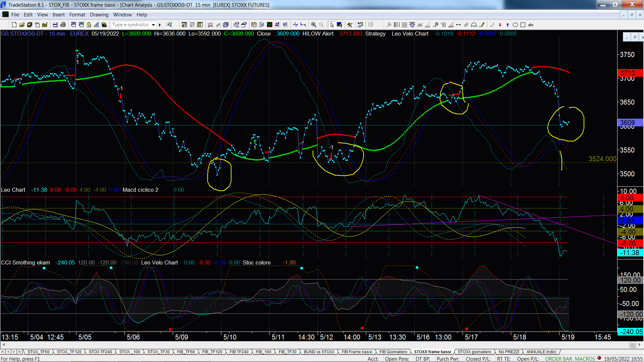Switch to the STOX TF240 workspace tab

coord(100,352)
